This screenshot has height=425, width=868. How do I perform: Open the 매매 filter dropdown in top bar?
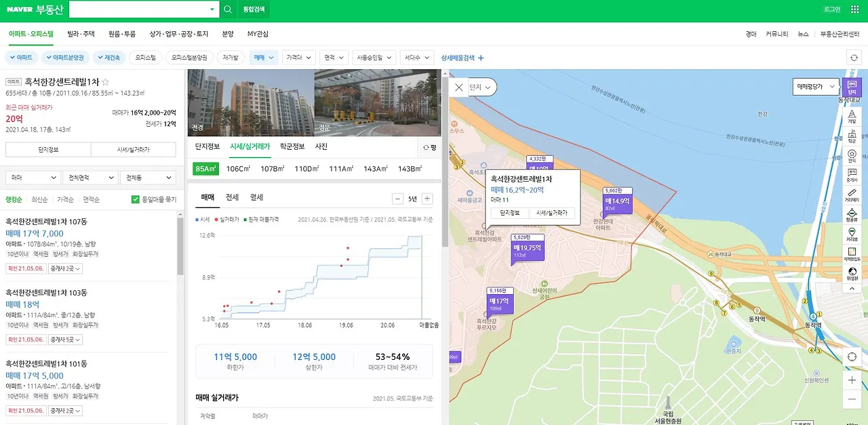pyautogui.click(x=264, y=58)
